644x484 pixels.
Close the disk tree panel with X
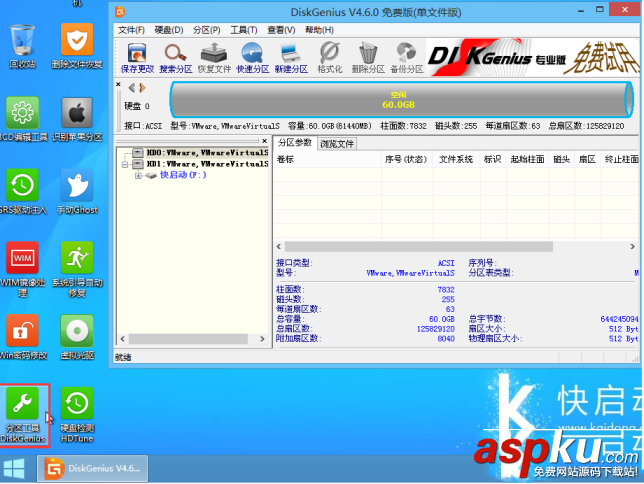[x=264, y=141]
